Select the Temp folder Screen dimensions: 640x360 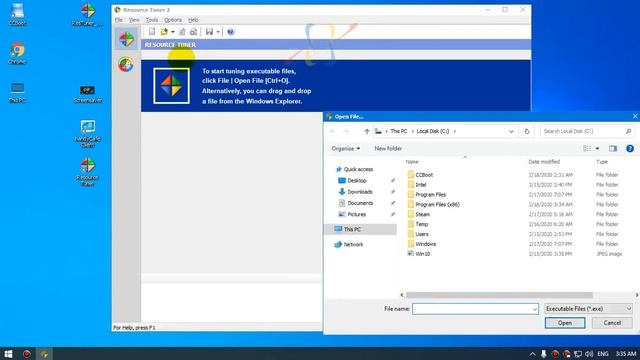[418, 224]
